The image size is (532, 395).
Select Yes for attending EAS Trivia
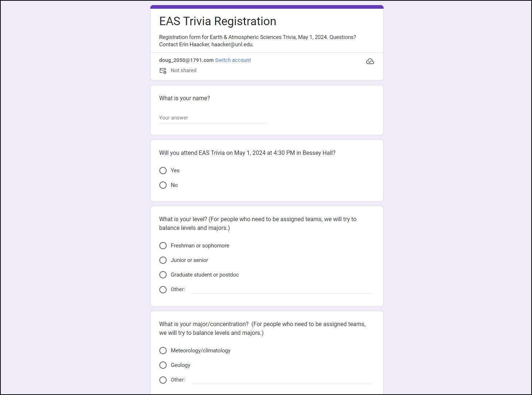[x=163, y=171]
